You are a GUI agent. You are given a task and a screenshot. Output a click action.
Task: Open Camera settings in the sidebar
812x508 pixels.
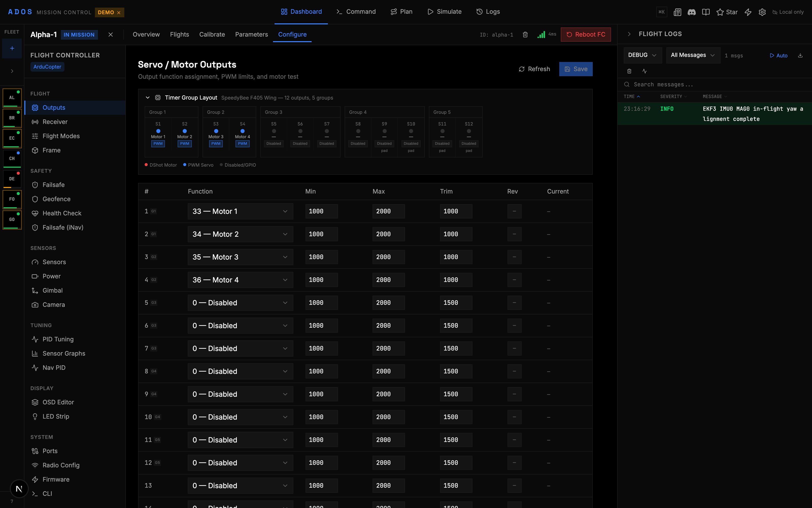(75, 305)
